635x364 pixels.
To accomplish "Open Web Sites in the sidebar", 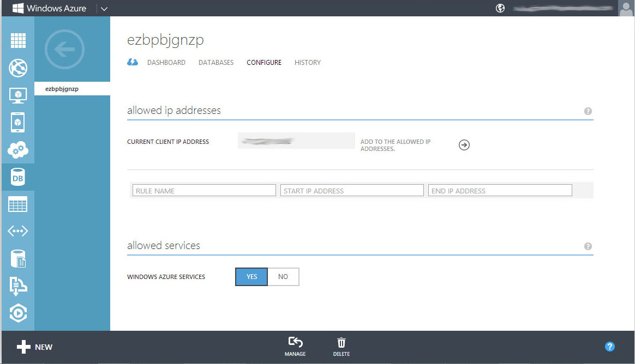I will coord(18,68).
